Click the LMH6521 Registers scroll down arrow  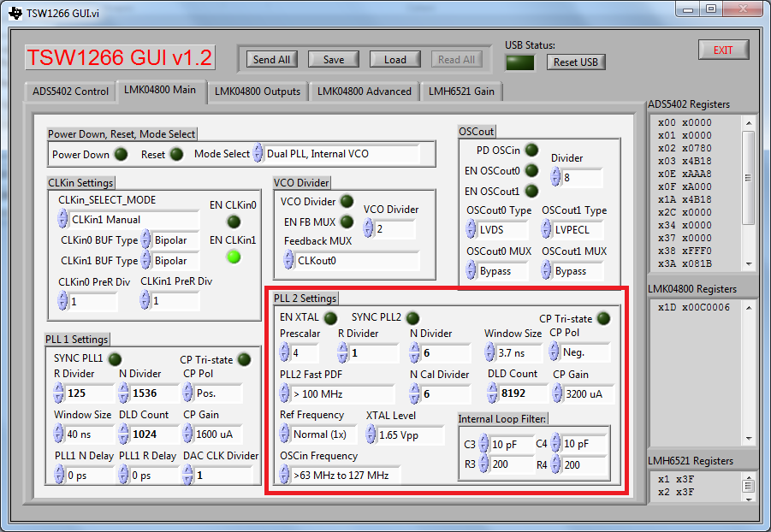749,498
